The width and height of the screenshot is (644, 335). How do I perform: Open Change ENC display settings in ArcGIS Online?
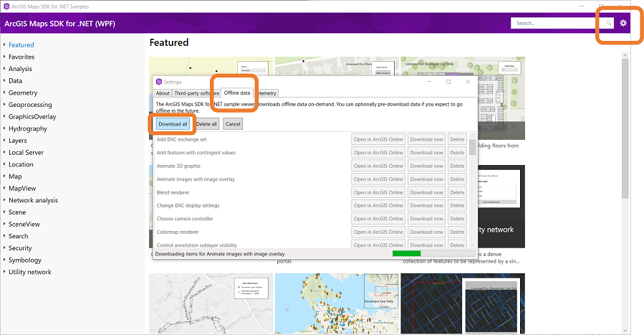(x=378, y=206)
